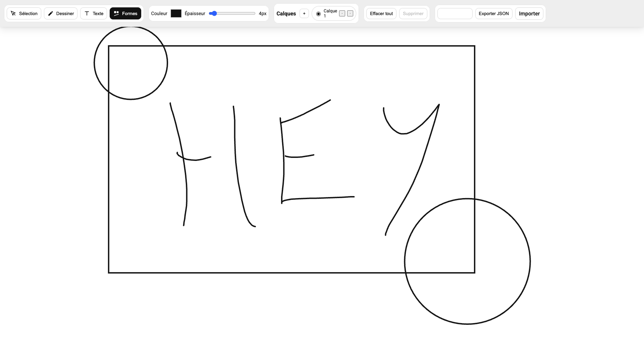Click the Importer button
The width and height of the screenshot is (644, 362).
tap(529, 13)
